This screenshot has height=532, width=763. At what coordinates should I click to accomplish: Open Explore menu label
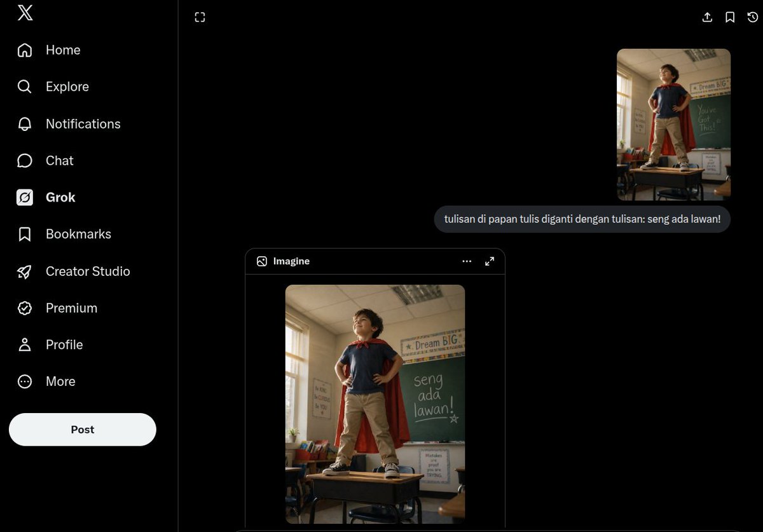(x=67, y=87)
